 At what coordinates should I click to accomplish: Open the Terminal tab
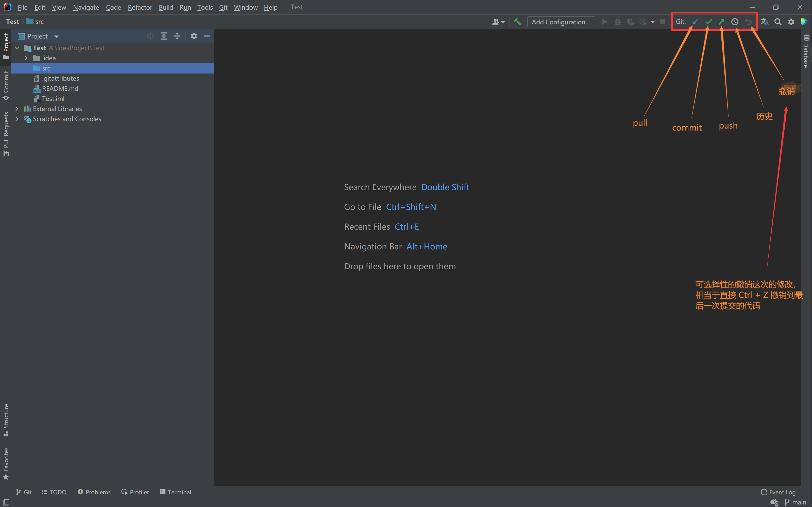pos(176,492)
